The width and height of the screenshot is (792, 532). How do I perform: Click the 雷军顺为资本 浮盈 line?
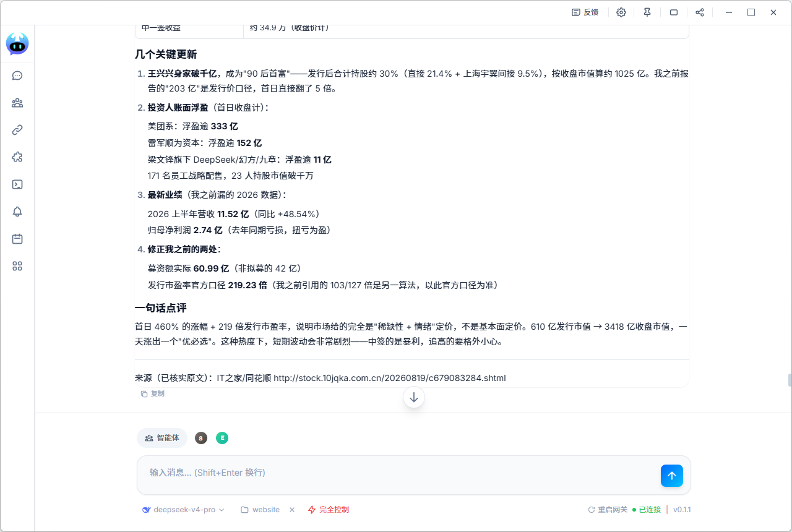coord(205,143)
